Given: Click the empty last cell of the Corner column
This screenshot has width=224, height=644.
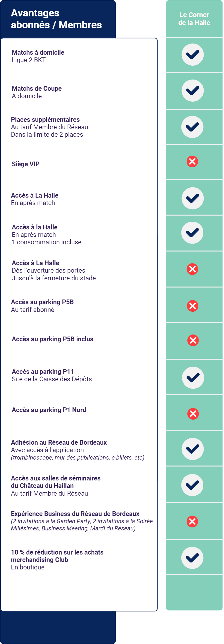Looking at the screenshot, I should point(194,593).
